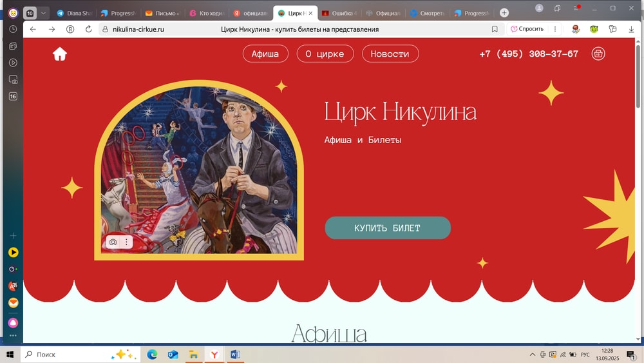Open the downloads arrow icon
Screen dimensions: 644x363
(x=631, y=29)
